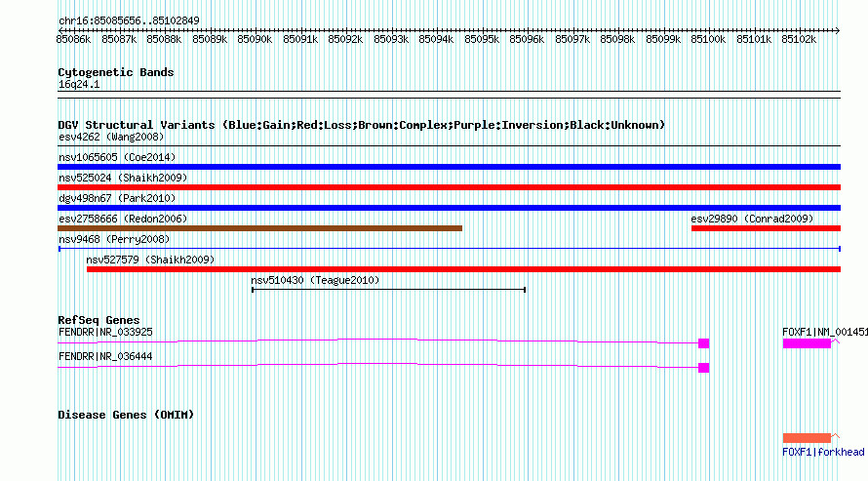Click the 85090k ruler tick label
The image size is (868, 481).
click(x=255, y=39)
